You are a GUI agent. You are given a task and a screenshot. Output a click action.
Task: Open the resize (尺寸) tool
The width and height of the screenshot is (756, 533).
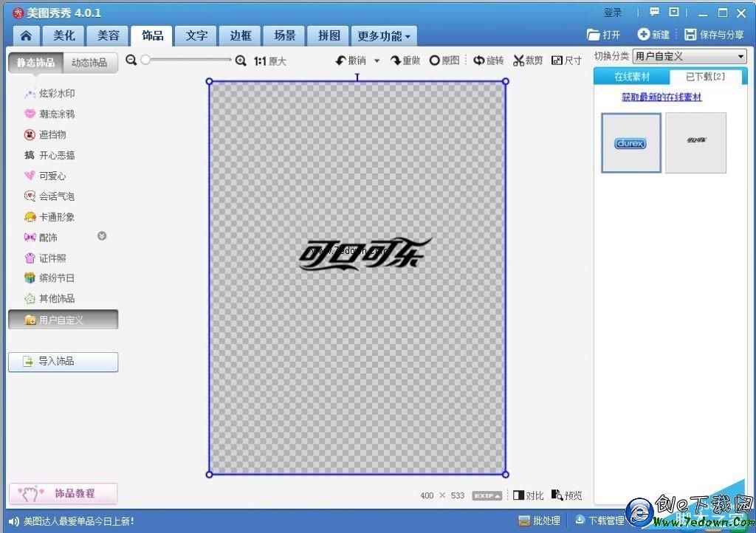pyautogui.click(x=557, y=61)
